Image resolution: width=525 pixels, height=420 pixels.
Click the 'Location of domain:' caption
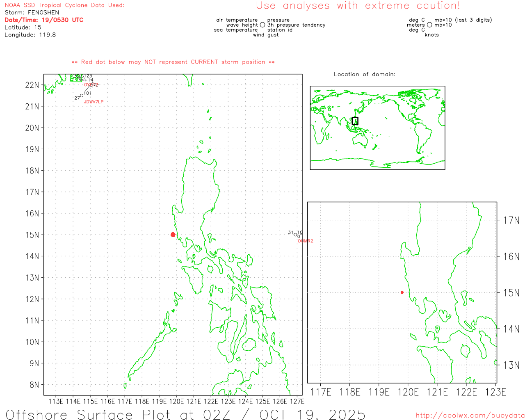364,74
